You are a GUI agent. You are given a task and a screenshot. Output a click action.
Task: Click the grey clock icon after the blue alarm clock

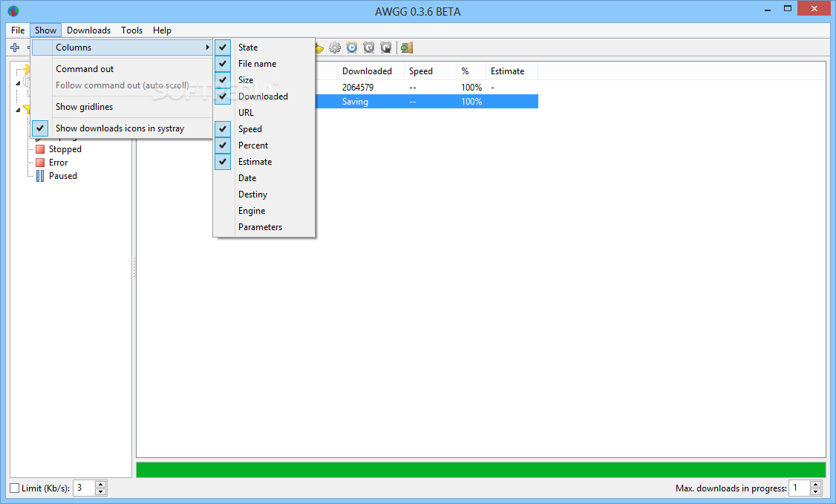pos(369,48)
